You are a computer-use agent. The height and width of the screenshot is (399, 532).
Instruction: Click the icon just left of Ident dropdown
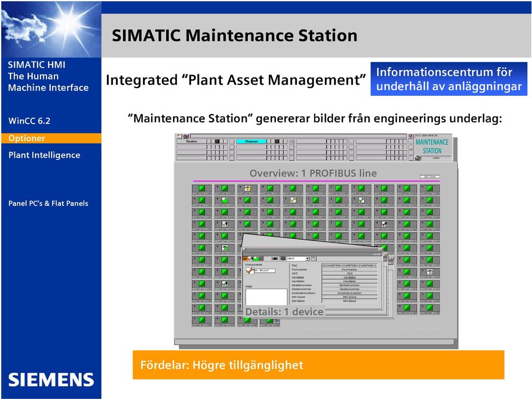(x=283, y=259)
